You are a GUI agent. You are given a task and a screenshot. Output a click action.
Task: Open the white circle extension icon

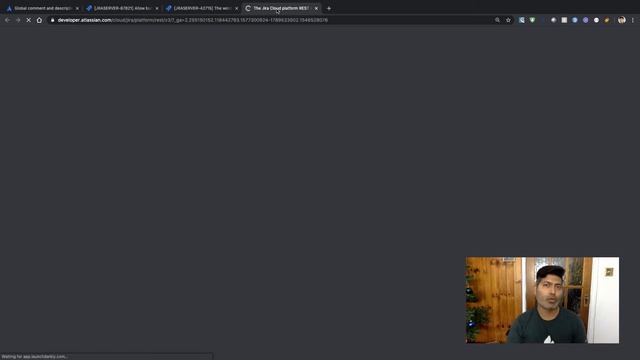pos(596,20)
